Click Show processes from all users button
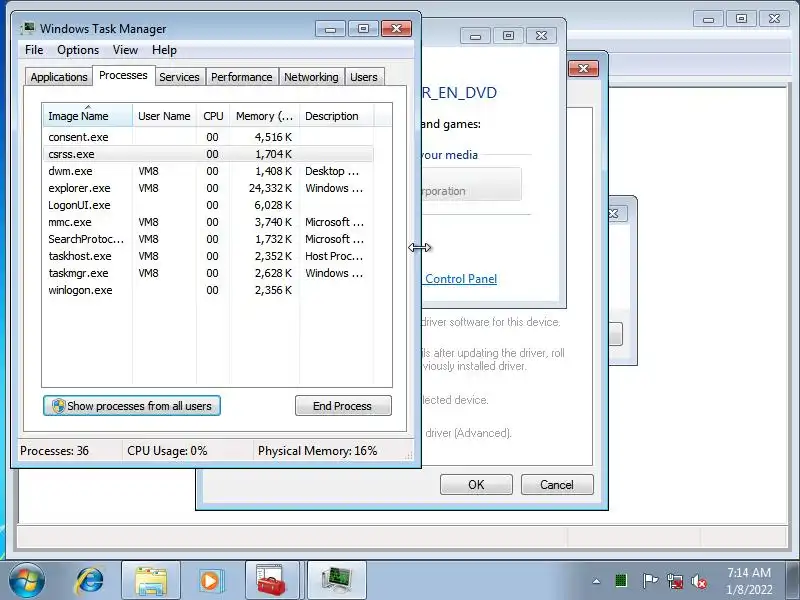The height and width of the screenshot is (600, 800). pos(132,406)
